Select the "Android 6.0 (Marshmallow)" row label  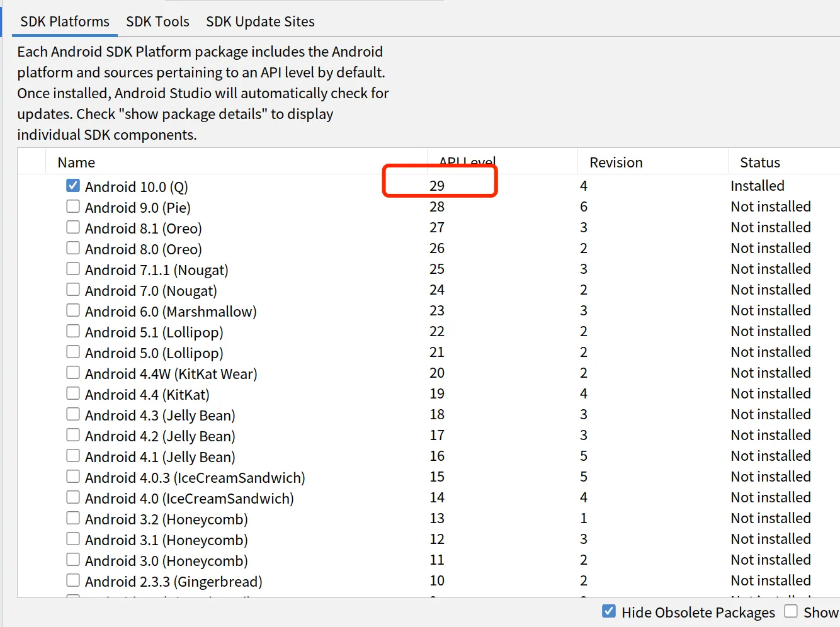[x=171, y=312]
